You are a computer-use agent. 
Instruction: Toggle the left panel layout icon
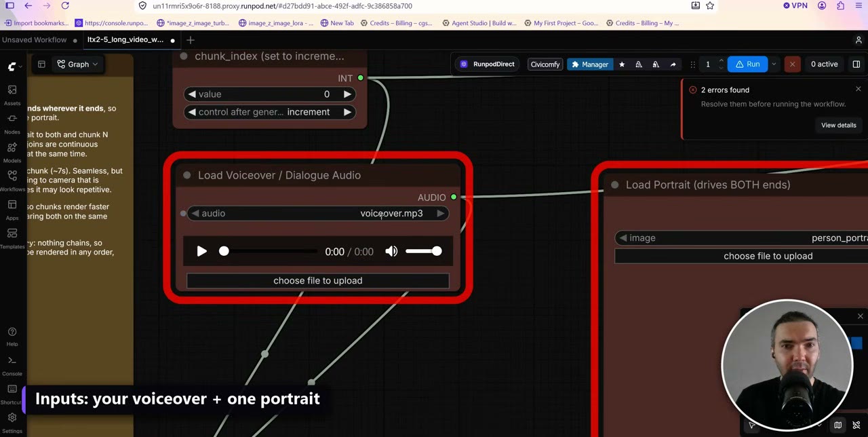41,64
